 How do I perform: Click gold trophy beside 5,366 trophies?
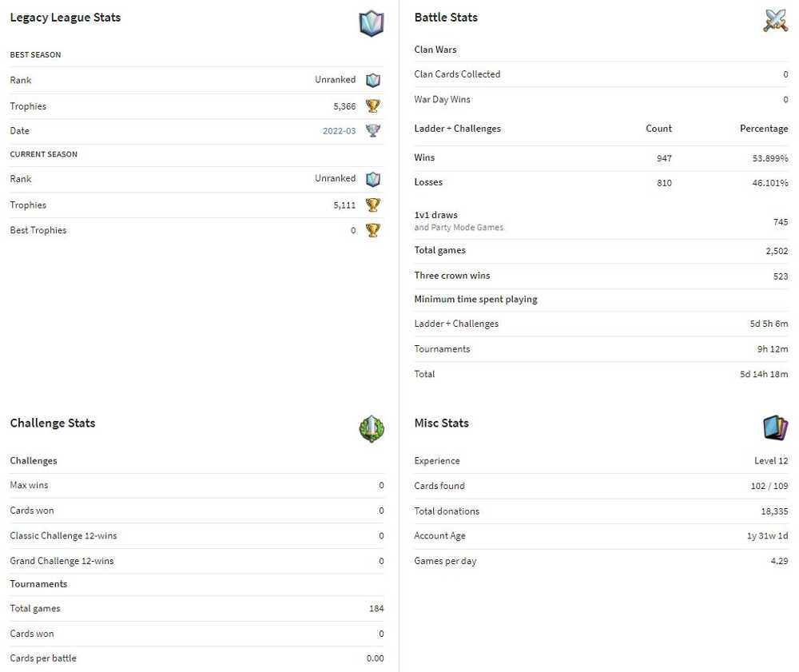coord(373,106)
